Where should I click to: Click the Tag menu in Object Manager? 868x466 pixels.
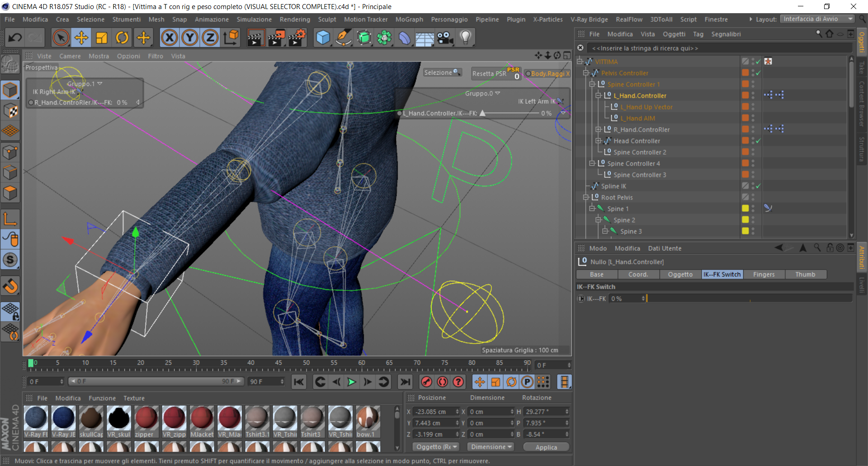[698, 34]
